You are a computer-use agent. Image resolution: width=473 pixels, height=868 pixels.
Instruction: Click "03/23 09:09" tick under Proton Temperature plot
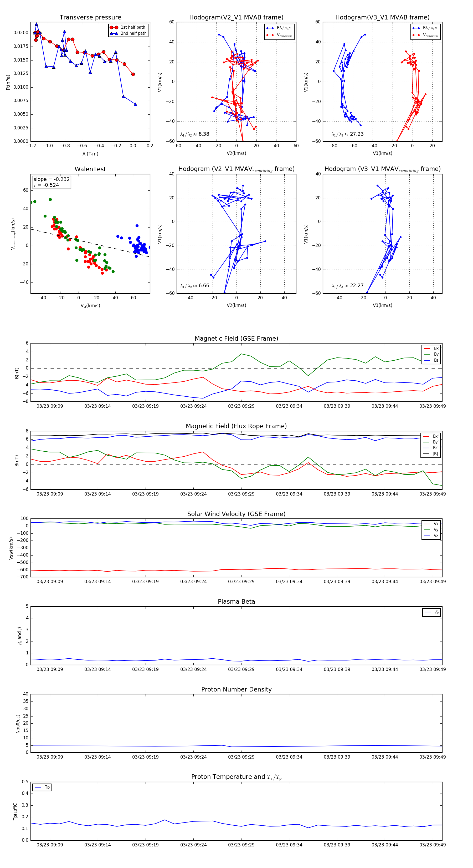50,845
